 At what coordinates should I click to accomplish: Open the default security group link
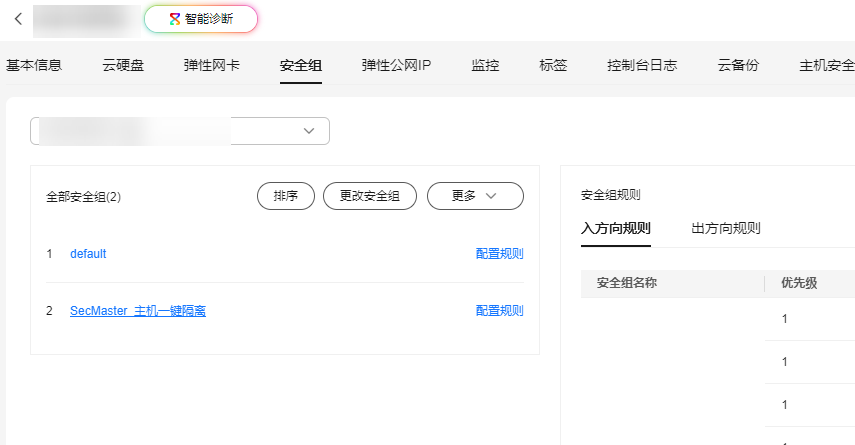pyautogui.click(x=88, y=254)
